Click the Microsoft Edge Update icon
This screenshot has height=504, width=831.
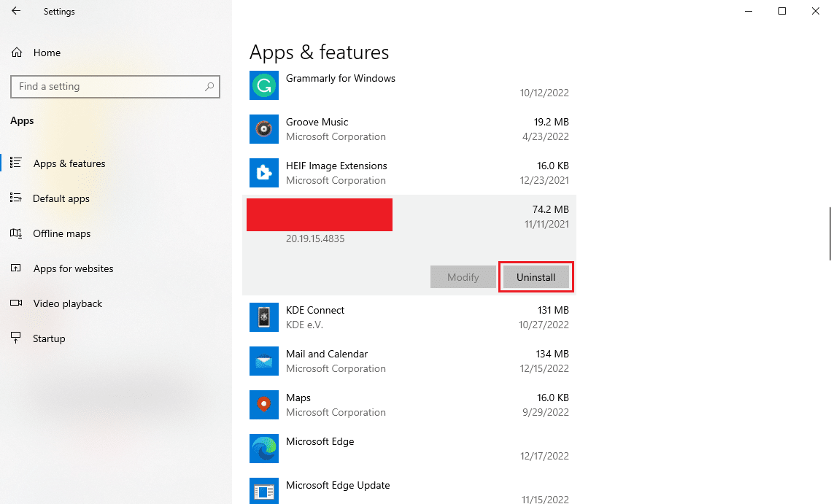tap(263, 490)
